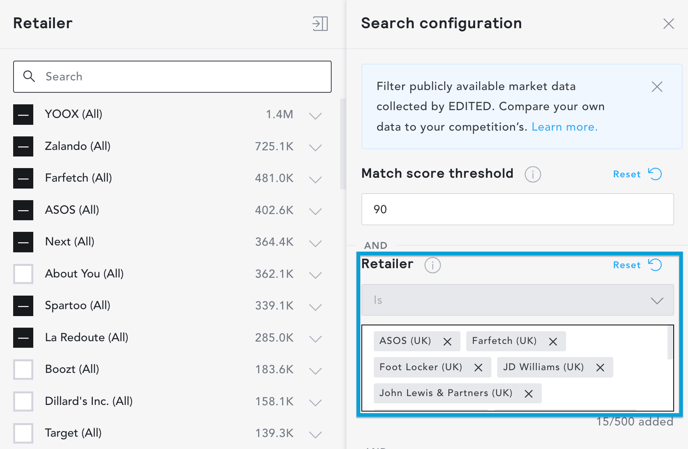Click the 1.4M count for YOOX

pos(280,115)
